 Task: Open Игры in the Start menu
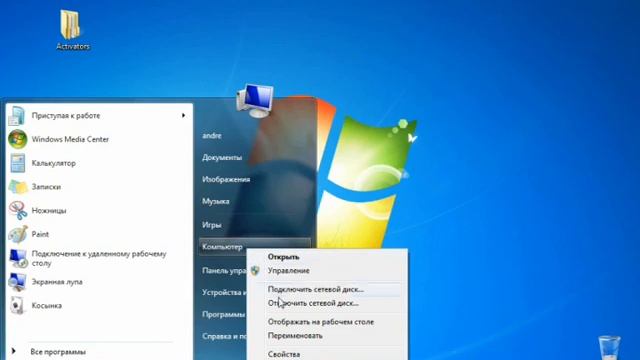pos(212,225)
